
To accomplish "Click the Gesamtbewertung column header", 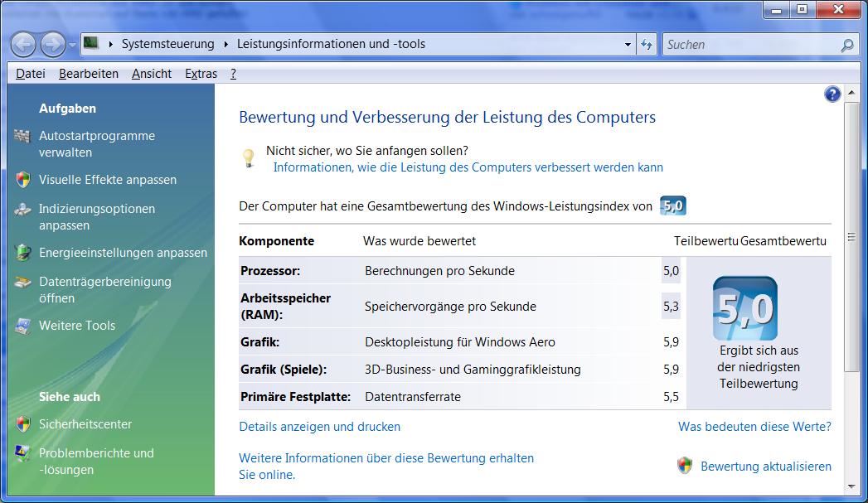I will tap(783, 241).
